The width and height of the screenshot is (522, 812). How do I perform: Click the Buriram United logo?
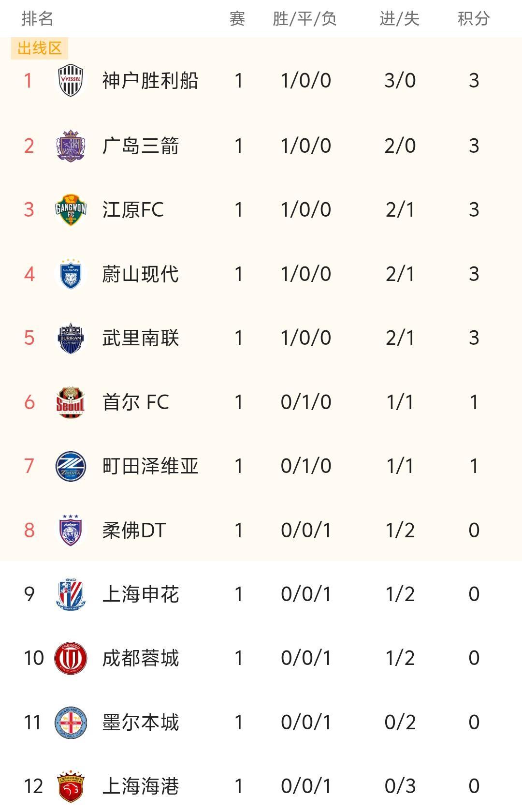click(x=71, y=338)
